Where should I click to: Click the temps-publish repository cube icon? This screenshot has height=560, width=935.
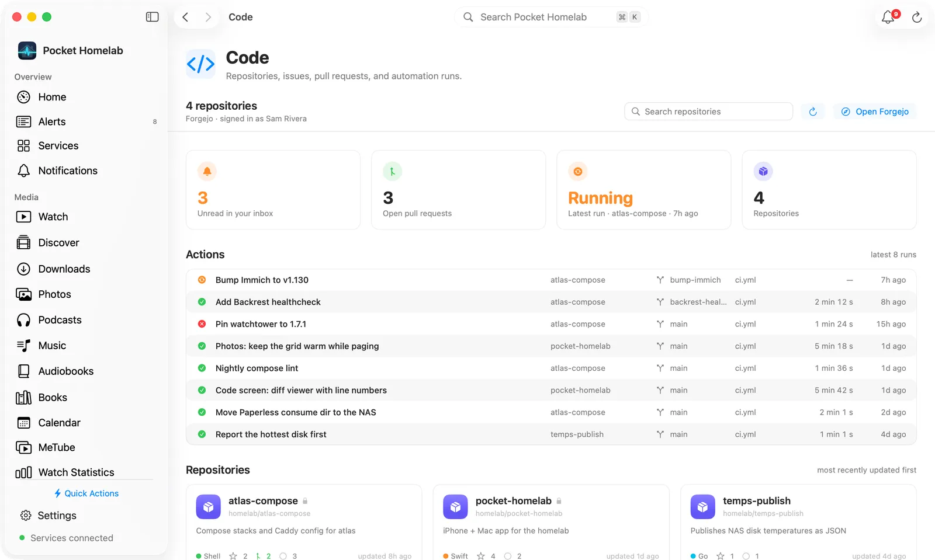tap(702, 507)
